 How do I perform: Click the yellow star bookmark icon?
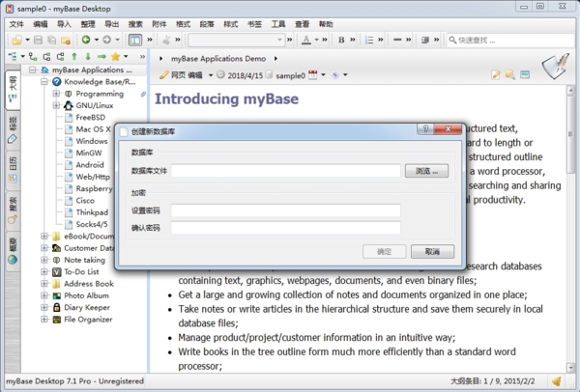click(x=115, y=57)
